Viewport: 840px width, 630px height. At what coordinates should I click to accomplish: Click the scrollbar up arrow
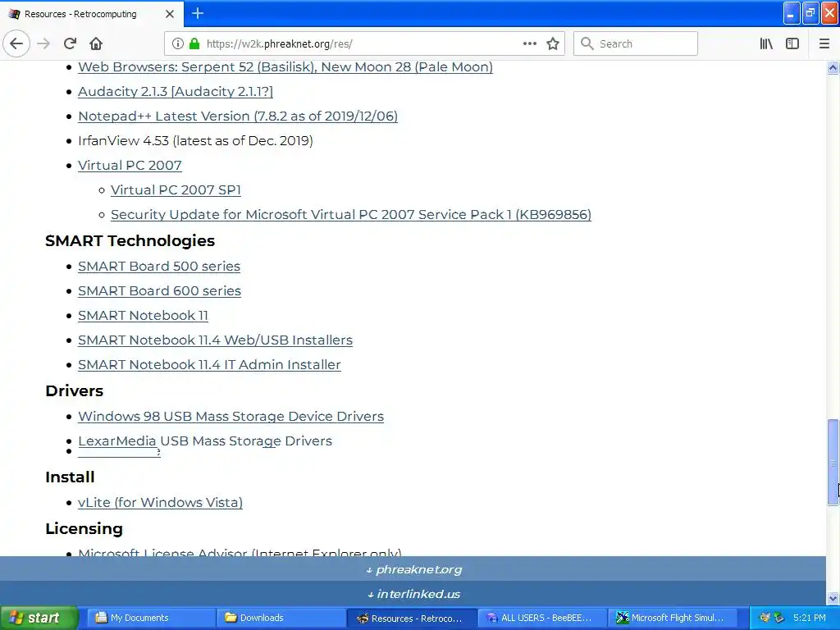(x=833, y=67)
